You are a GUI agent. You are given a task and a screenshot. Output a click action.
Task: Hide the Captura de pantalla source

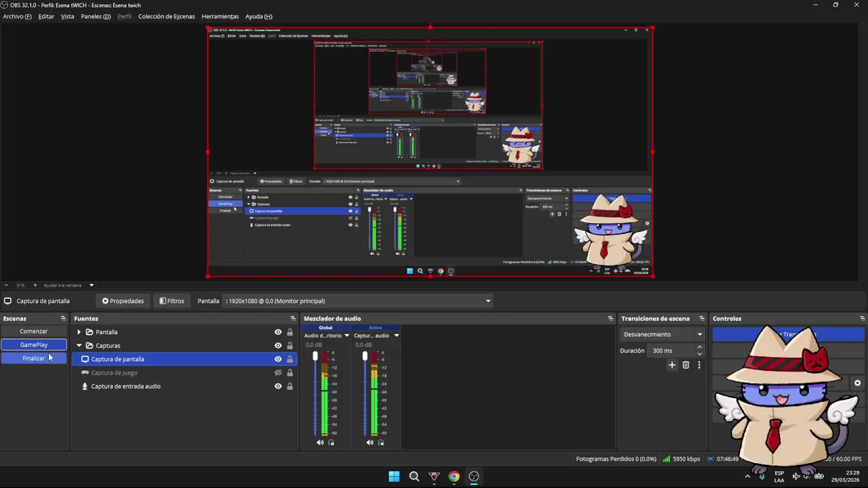(278, 359)
